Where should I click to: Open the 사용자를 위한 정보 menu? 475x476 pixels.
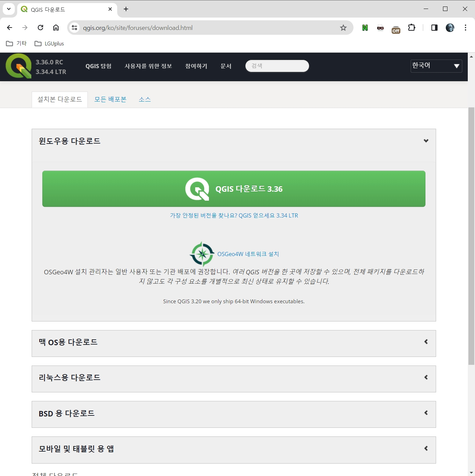148,66
